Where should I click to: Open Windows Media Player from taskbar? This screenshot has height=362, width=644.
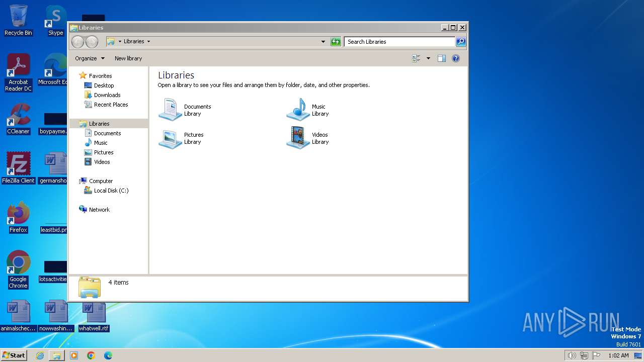(74, 355)
